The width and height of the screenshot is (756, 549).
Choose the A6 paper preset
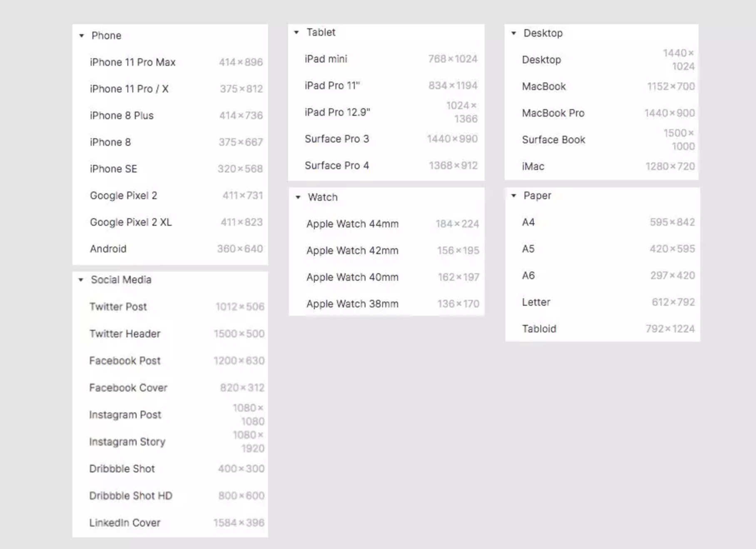(603, 276)
